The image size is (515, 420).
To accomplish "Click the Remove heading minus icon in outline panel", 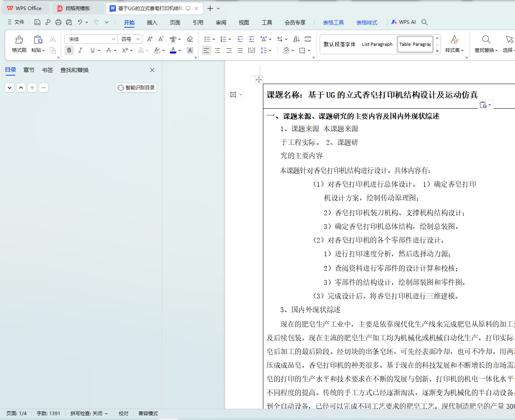I will [x=43, y=88].
